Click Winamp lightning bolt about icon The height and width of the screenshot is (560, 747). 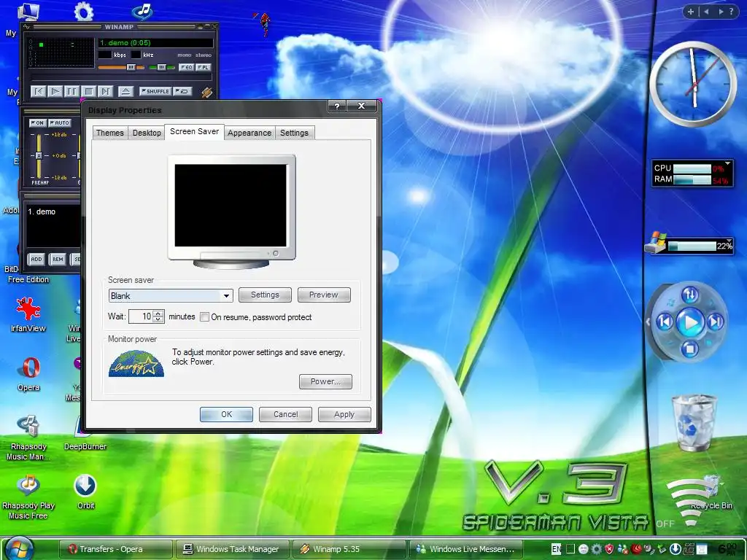coord(206,92)
